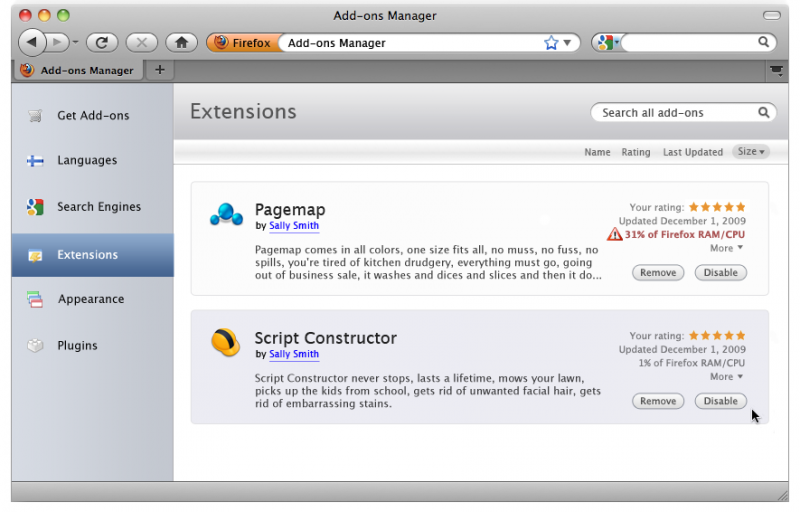Disable the Pagemap extension
The height and width of the screenshot is (512, 800).
[720, 272]
